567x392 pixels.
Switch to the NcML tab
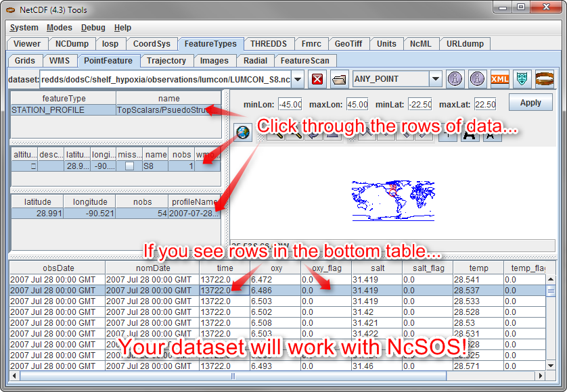coord(421,44)
